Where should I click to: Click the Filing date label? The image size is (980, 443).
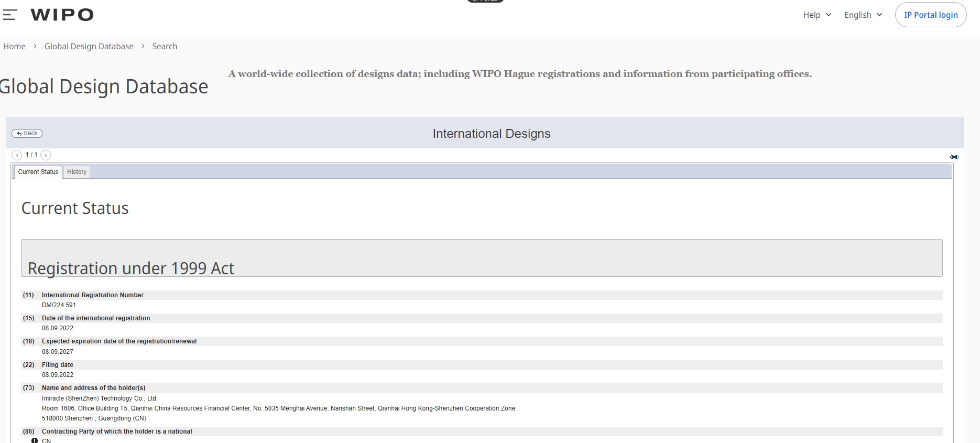58,365
